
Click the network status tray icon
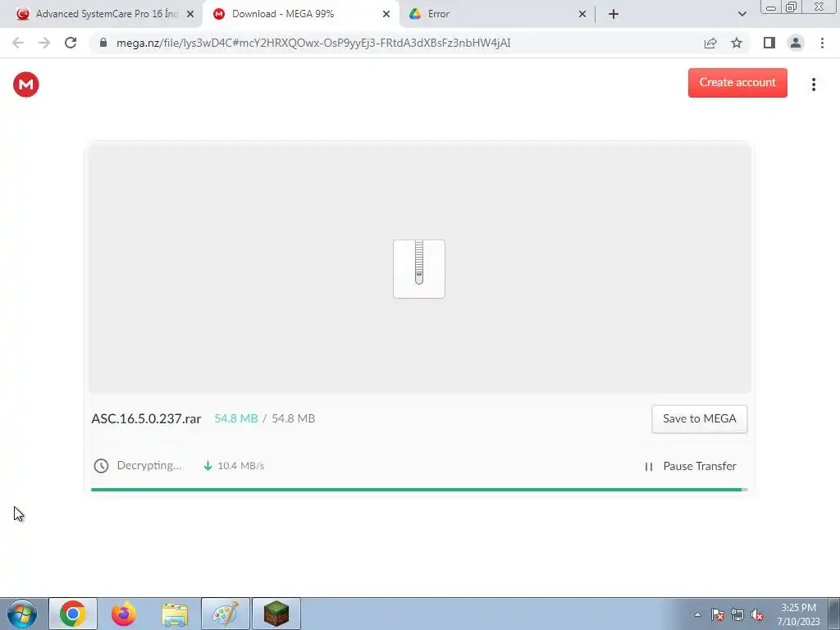[x=737, y=614]
